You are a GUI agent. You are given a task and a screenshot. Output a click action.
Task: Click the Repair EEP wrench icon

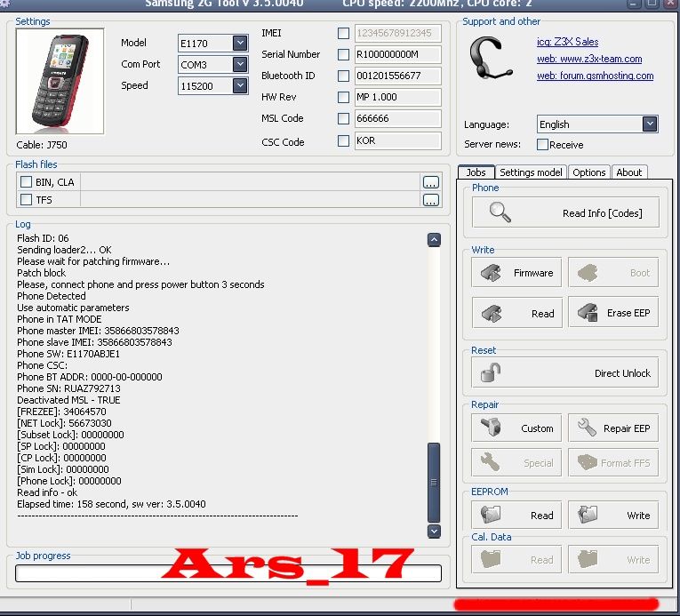[588, 427]
